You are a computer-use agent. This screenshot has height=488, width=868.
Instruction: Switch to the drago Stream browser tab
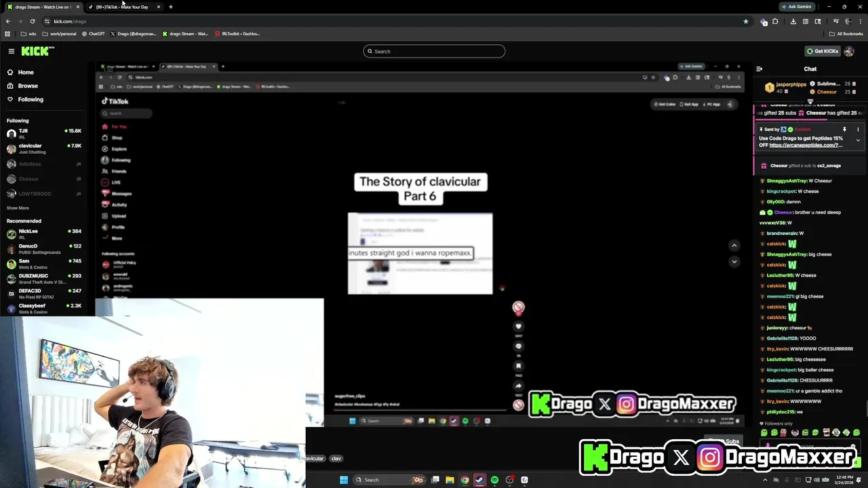coord(43,7)
